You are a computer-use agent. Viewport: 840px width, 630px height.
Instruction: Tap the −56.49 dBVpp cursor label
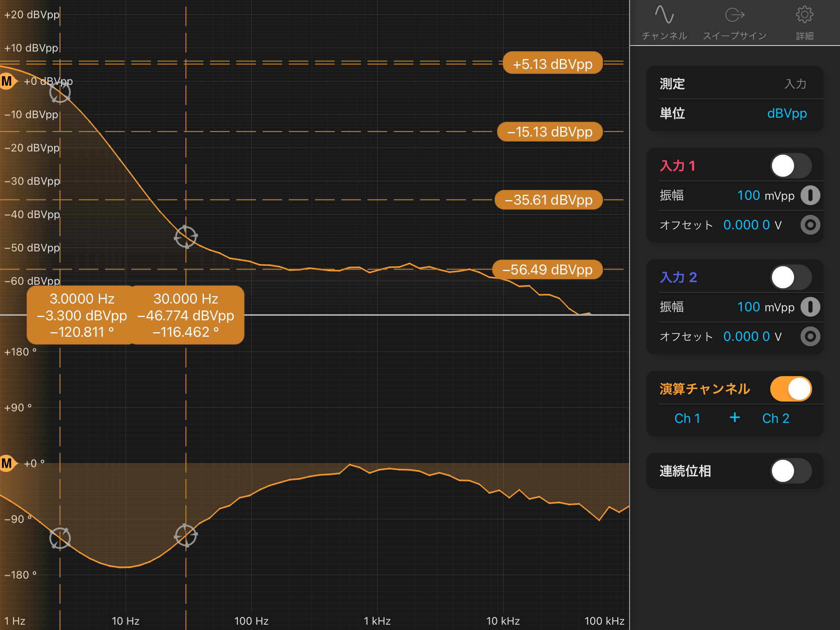click(547, 269)
